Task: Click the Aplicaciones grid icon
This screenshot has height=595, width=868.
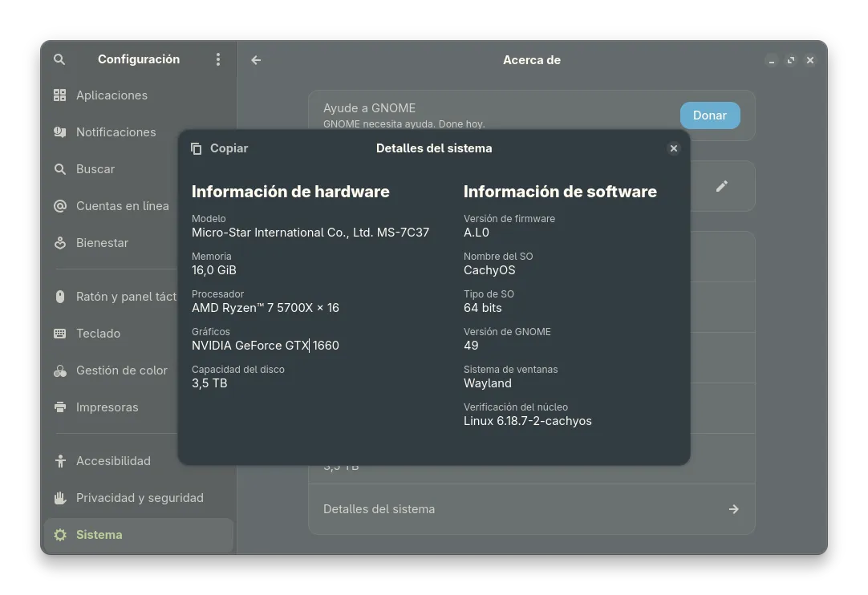Action: (x=60, y=95)
